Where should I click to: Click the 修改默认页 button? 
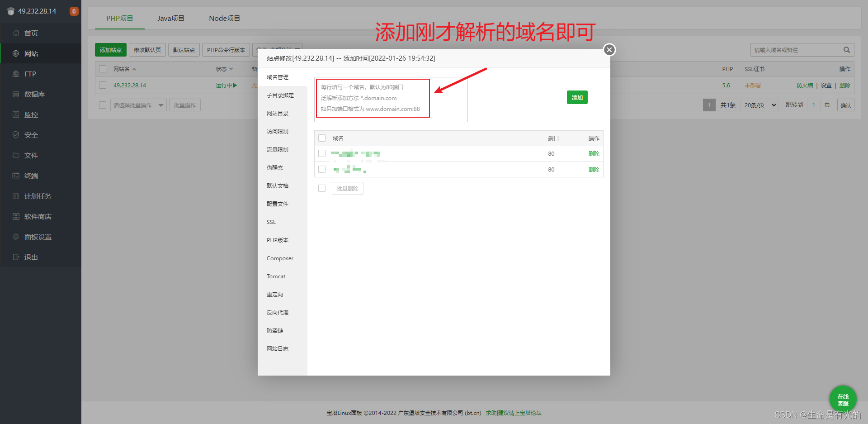147,50
